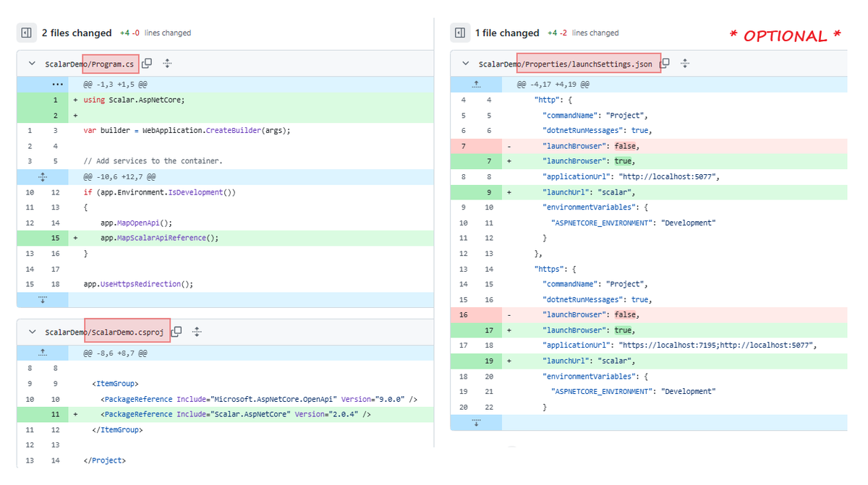Open the ScalarDemo/Program.cs file link
Screen dimensions: 868x485
coord(89,64)
